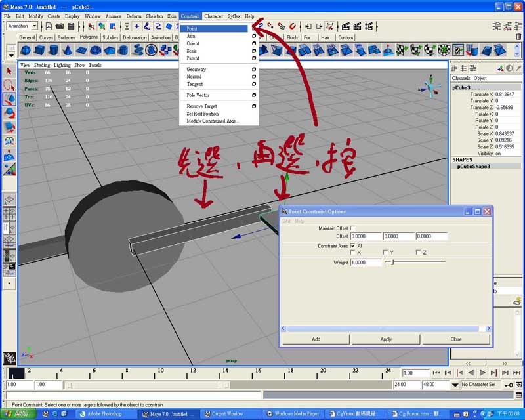The width and height of the screenshot is (525, 420).
Task: Click the view axis gizmo in viewport
Action: [431, 87]
